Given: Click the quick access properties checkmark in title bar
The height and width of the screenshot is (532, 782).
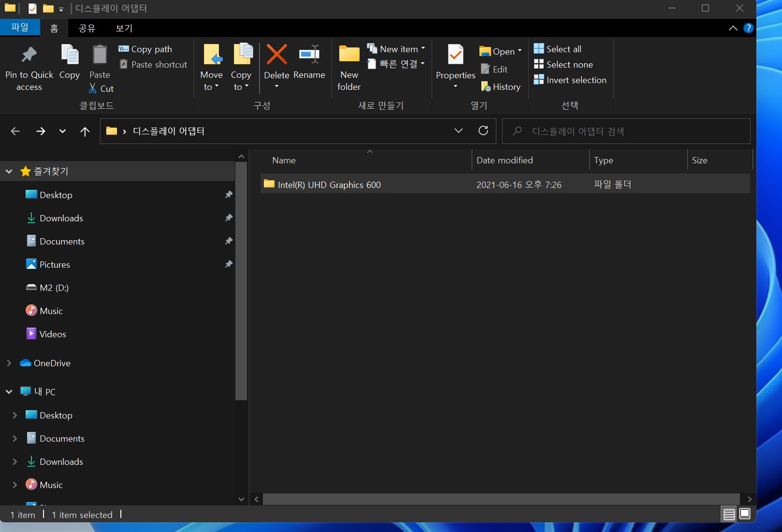Looking at the screenshot, I should point(32,8).
